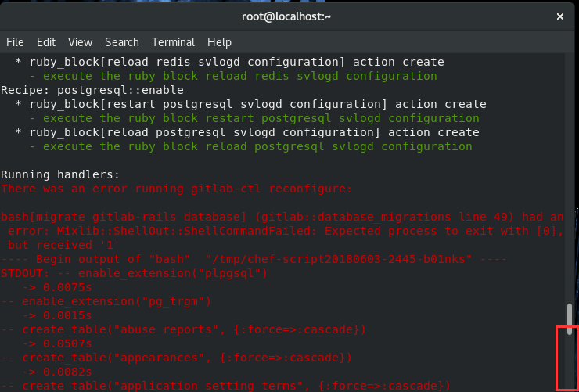Screen dimensions: 579x392
Task: Click the enable_extension("pg_trgm") line
Action: pyautogui.click(x=106, y=301)
